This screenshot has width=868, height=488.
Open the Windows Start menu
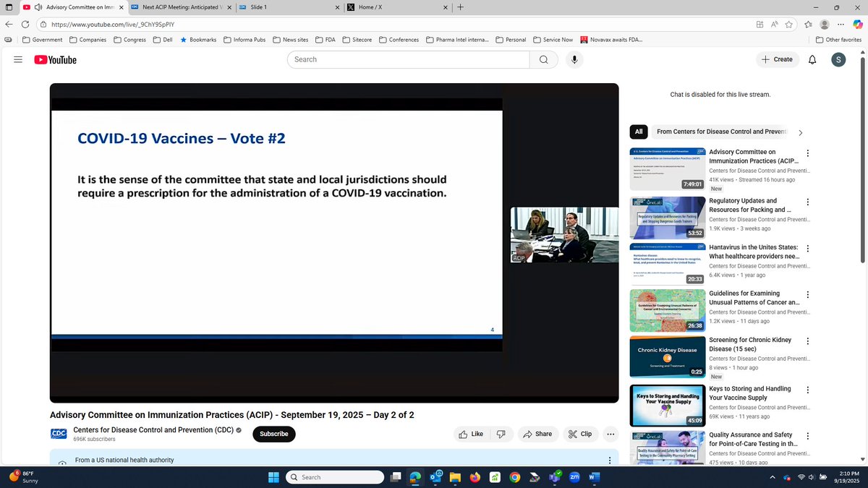pyautogui.click(x=274, y=477)
